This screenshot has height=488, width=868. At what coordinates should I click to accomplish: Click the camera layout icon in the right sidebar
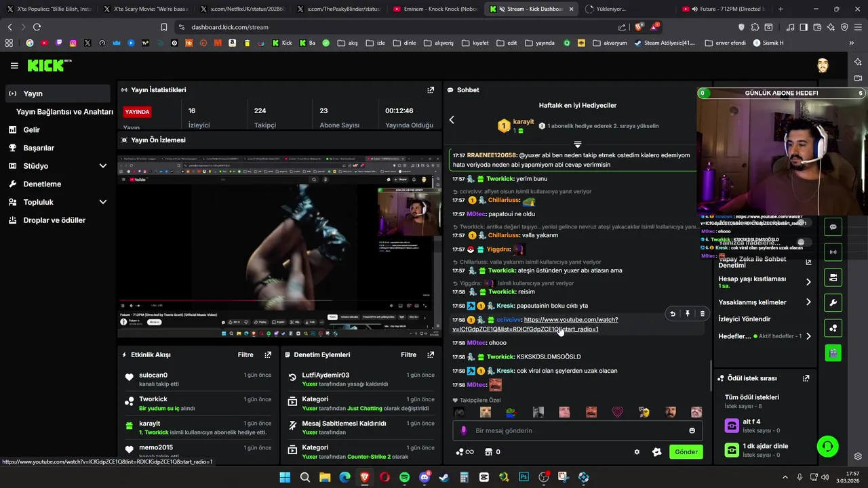pyautogui.click(x=833, y=277)
